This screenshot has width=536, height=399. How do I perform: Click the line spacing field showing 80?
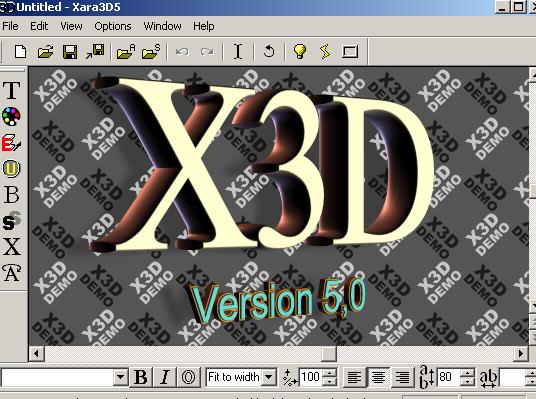448,377
